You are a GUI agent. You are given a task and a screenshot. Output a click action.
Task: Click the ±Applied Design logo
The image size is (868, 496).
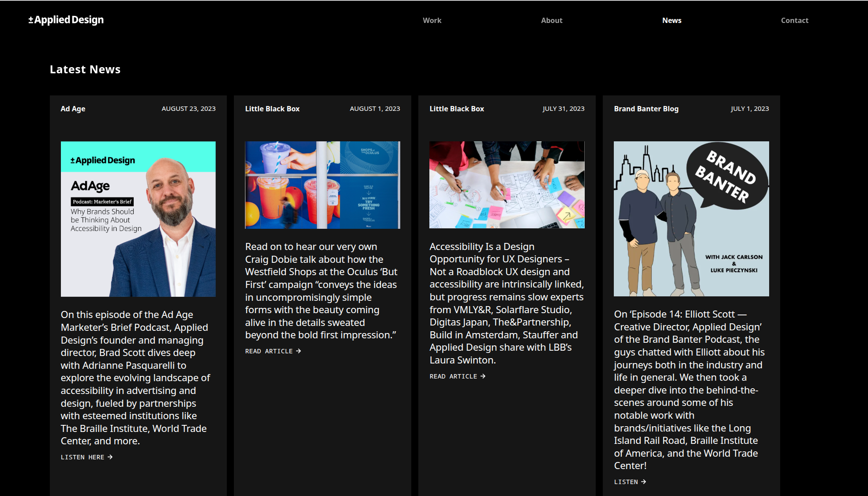pos(66,20)
